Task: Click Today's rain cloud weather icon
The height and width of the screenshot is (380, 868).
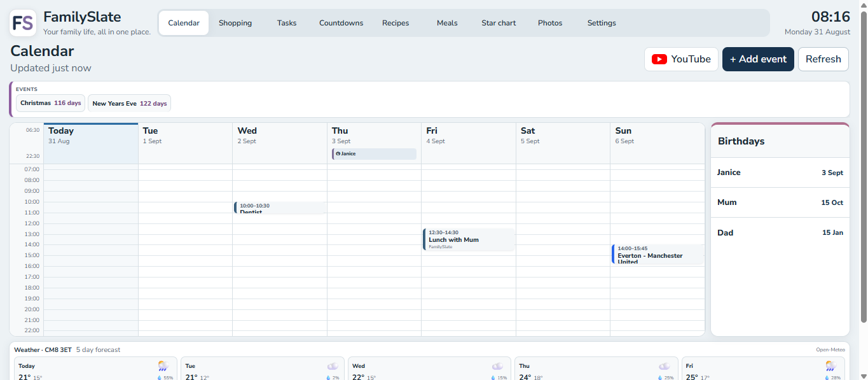Action: 163,366
